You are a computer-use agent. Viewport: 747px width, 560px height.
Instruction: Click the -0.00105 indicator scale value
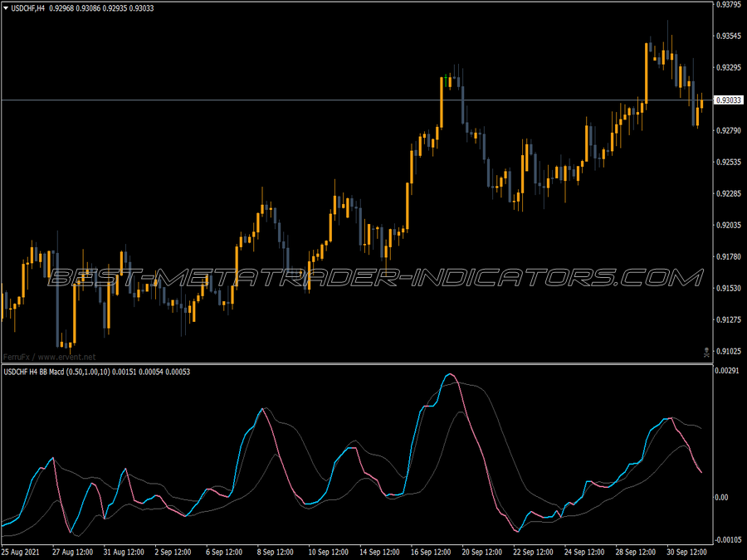pos(729,539)
